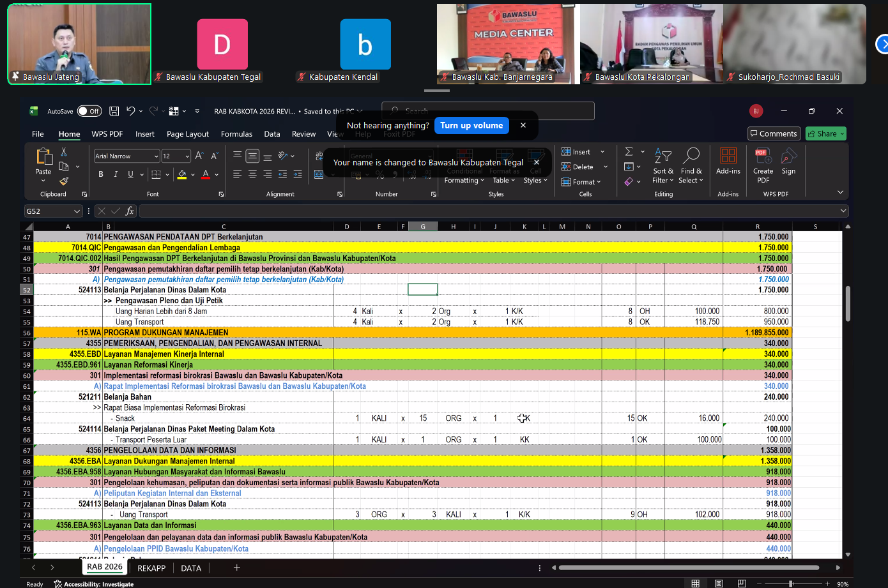The width and height of the screenshot is (888, 588).
Task: Click the Sign icon in WPS PDF
Action: pyautogui.click(x=788, y=161)
